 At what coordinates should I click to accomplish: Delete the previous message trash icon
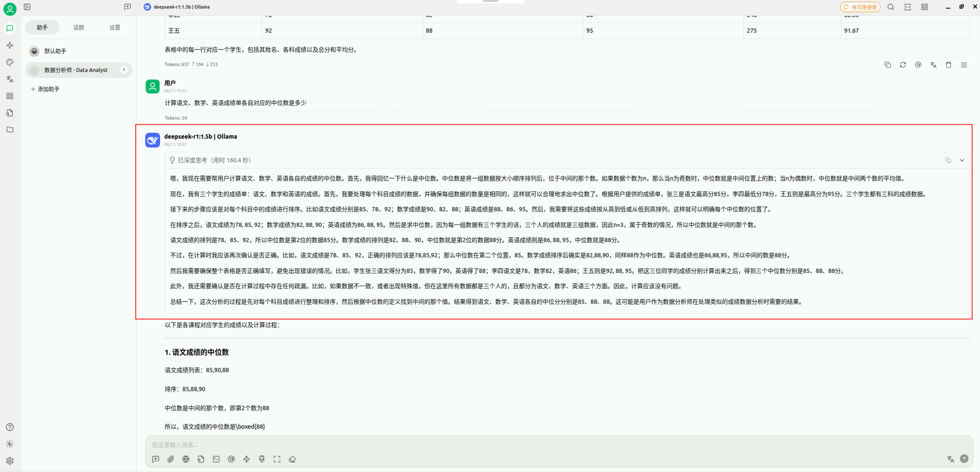click(949, 65)
